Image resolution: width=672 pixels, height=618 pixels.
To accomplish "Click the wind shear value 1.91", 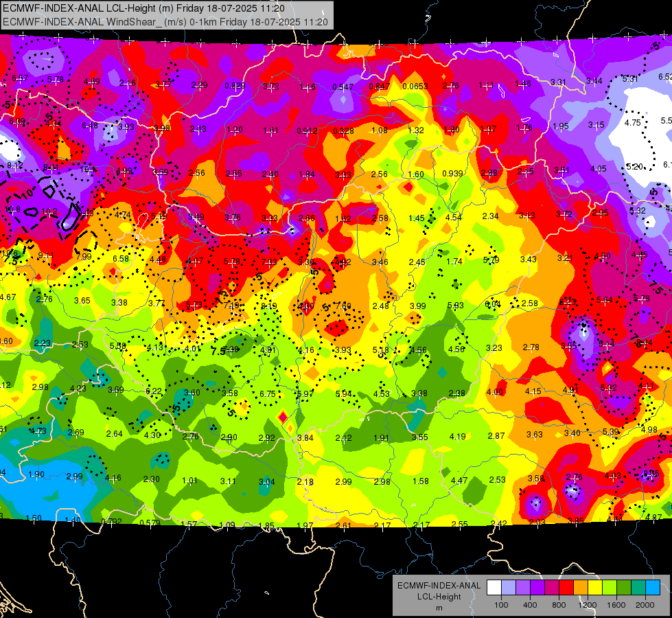I will pos(381,438).
